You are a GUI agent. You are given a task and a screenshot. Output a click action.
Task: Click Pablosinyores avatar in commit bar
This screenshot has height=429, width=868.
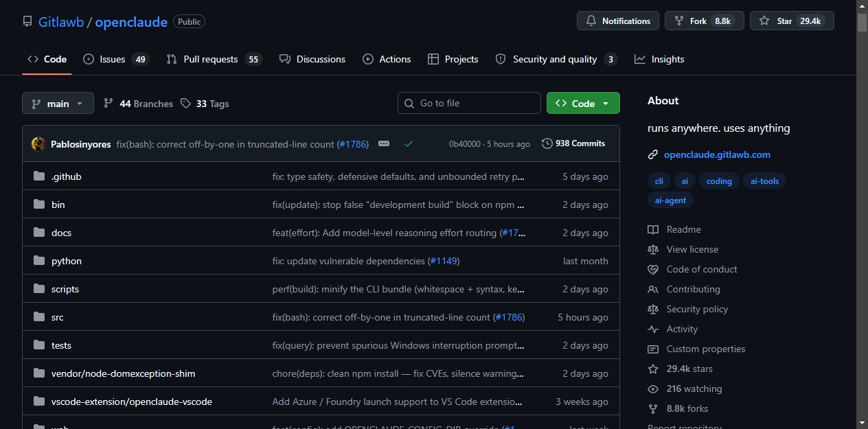[38, 143]
